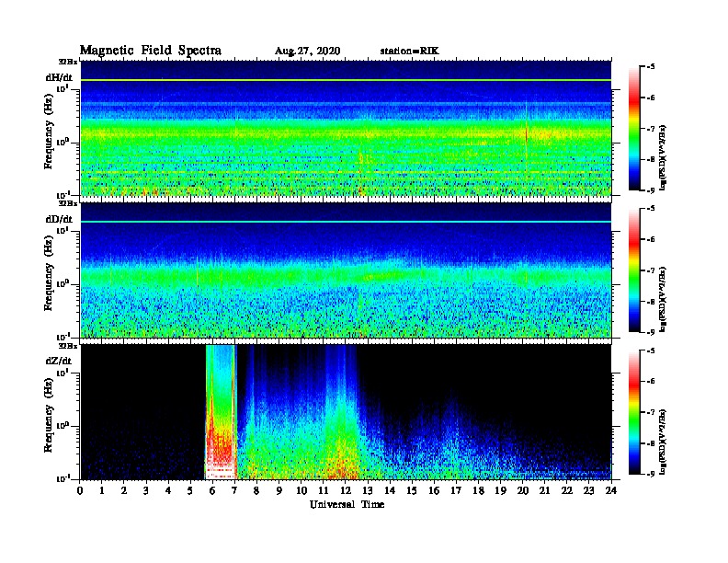This screenshot has height=563, width=728.
Task: Click the dH/dt panel label
Action: tap(59, 77)
